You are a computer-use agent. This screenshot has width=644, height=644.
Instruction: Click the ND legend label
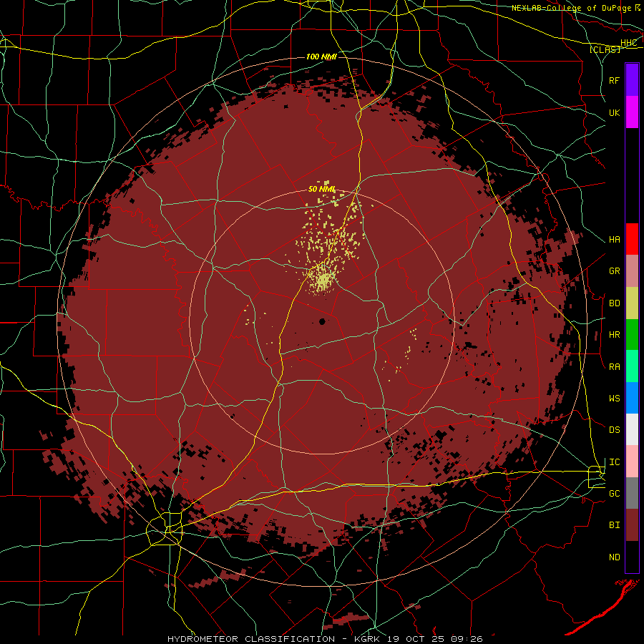(615, 557)
